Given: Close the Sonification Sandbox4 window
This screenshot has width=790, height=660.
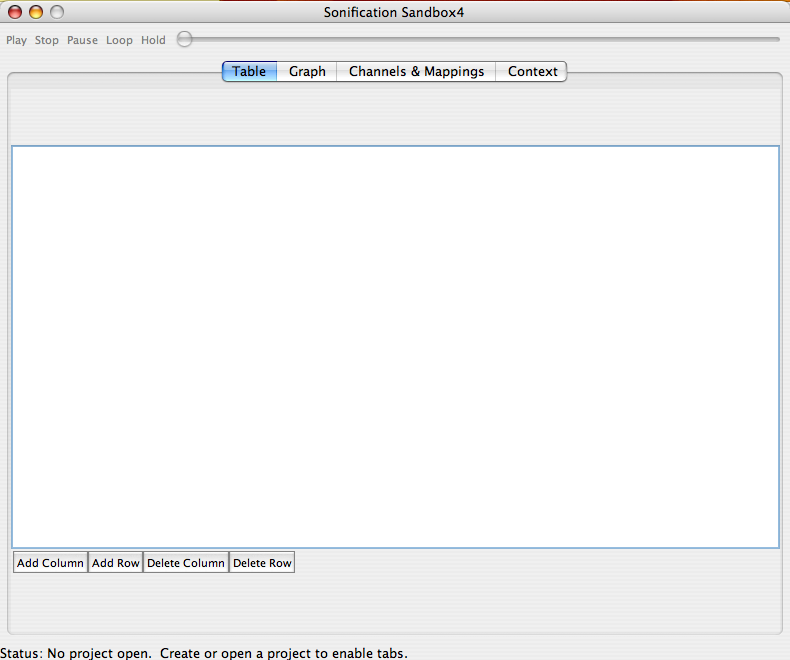Looking at the screenshot, I should pyautogui.click(x=15, y=12).
